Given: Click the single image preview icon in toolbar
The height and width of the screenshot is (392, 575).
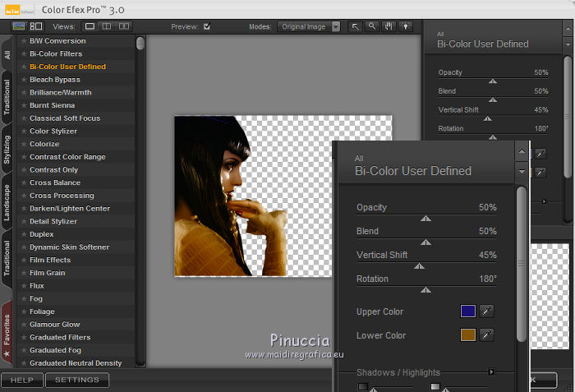Looking at the screenshot, I should pyautogui.click(x=19, y=26).
